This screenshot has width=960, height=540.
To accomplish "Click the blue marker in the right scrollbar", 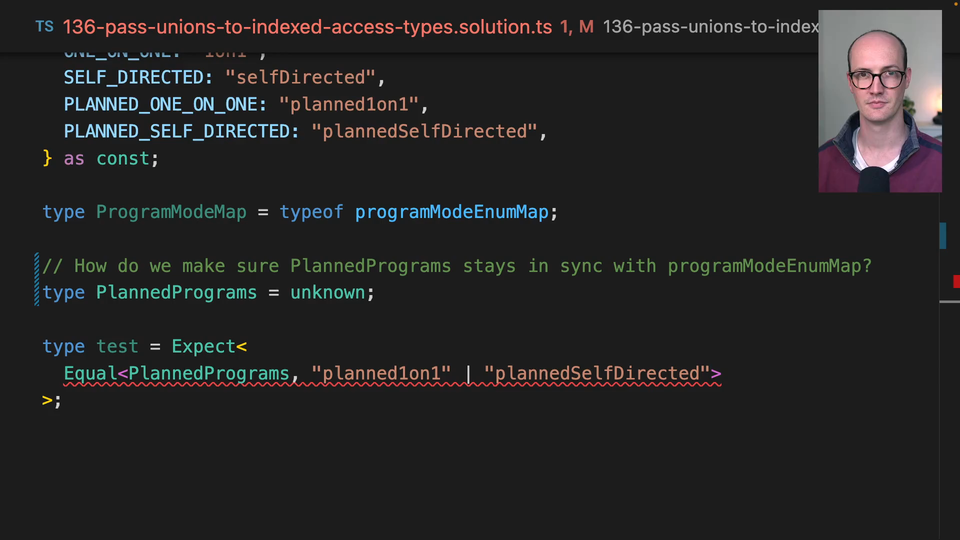I will pos(942,236).
